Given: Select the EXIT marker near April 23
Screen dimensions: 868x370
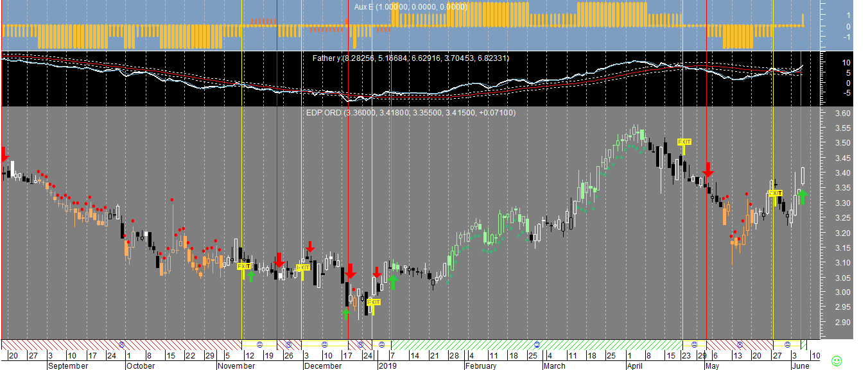Looking at the screenshot, I should (684, 142).
